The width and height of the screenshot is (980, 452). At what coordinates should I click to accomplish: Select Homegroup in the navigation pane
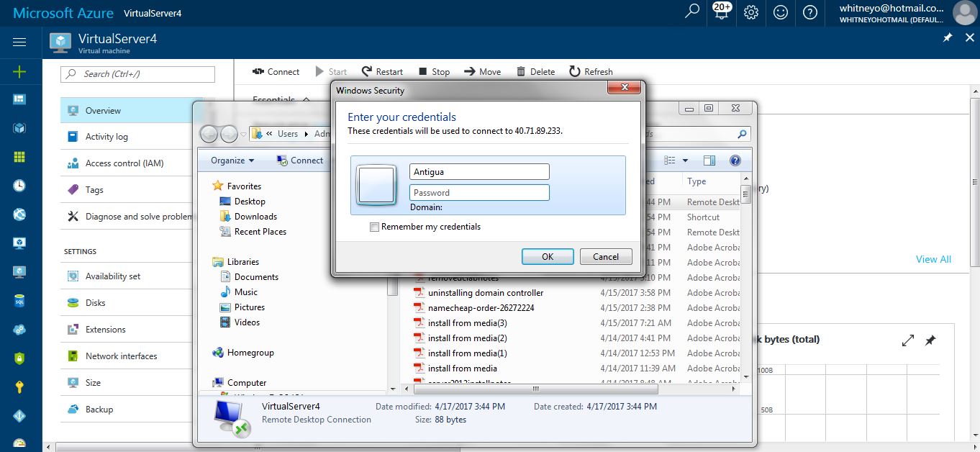point(243,353)
